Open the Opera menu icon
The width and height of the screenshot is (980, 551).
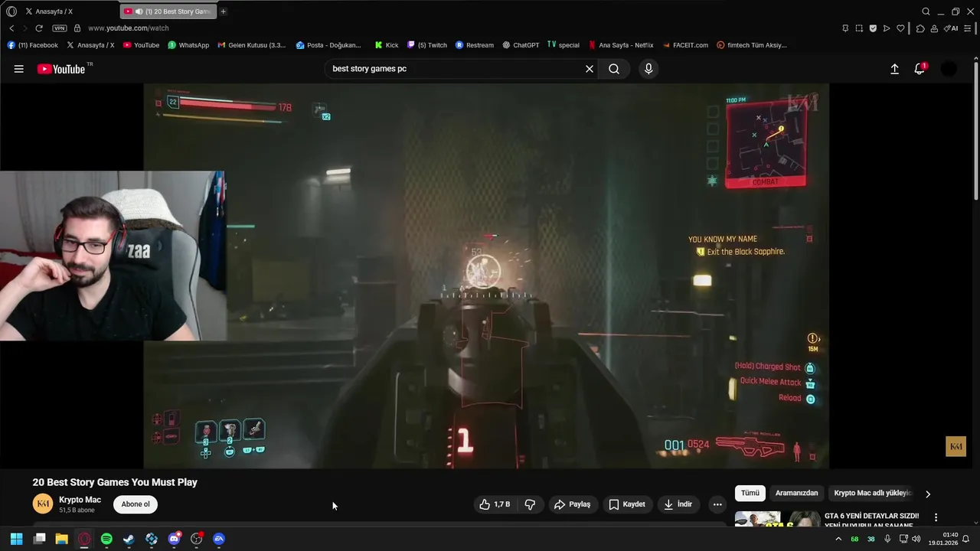coord(11,11)
